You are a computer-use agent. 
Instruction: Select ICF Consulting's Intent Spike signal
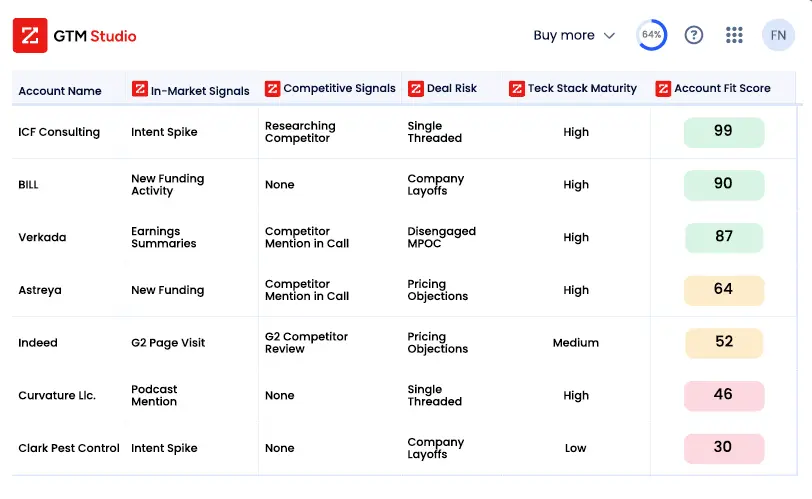[x=164, y=132]
